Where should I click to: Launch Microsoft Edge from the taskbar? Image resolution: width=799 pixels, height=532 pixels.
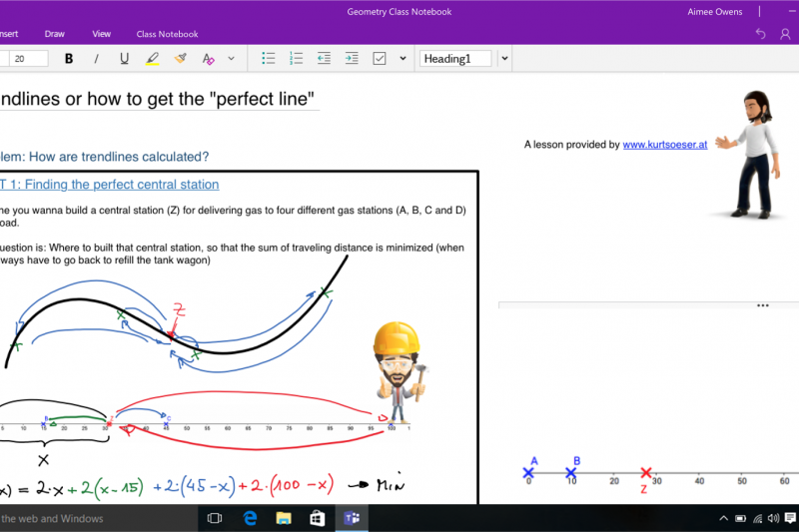point(250,518)
